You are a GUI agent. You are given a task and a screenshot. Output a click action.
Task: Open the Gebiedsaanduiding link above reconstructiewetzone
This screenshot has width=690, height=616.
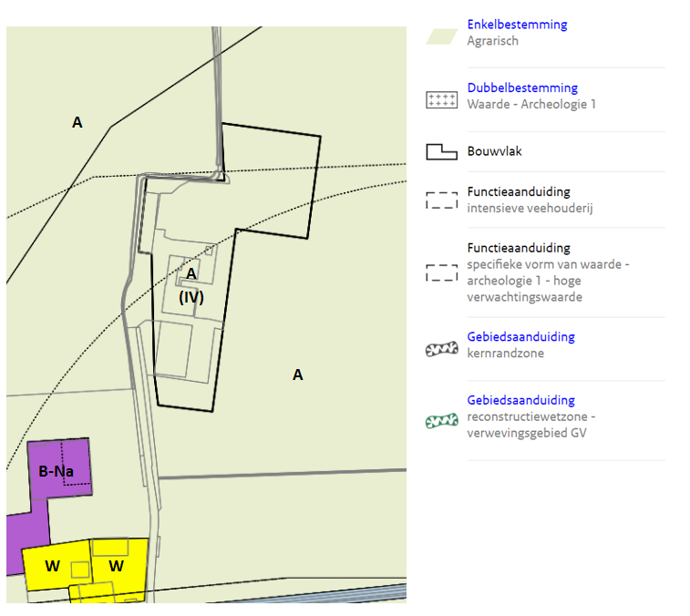pos(521,400)
